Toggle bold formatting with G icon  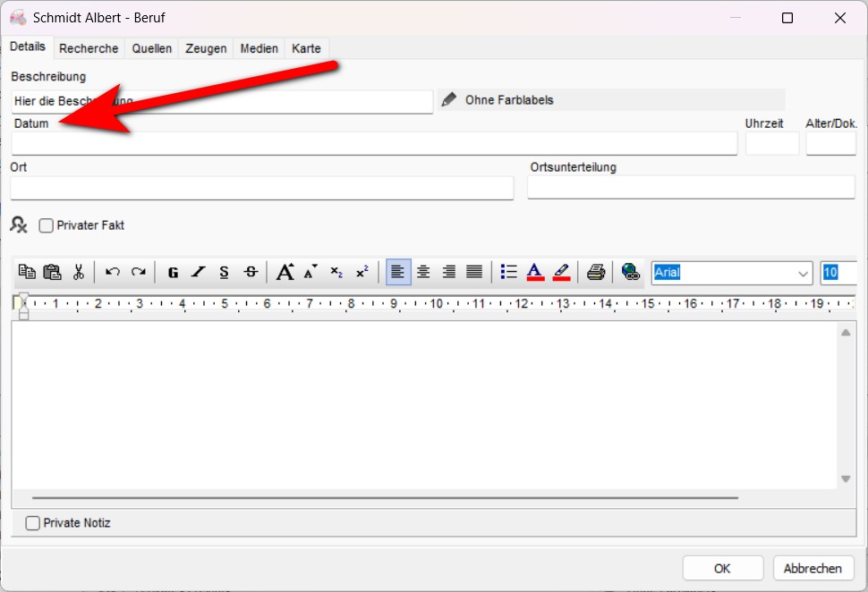[173, 273]
